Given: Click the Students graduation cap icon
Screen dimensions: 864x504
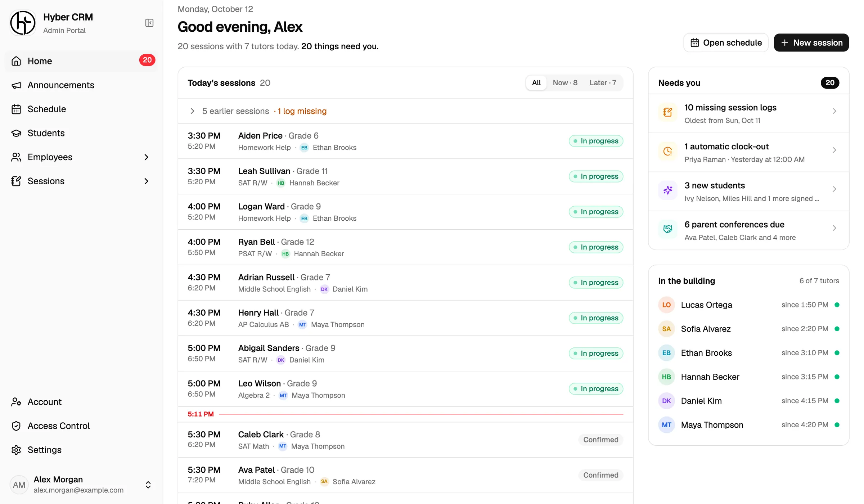Looking at the screenshot, I should pyautogui.click(x=16, y=133).
